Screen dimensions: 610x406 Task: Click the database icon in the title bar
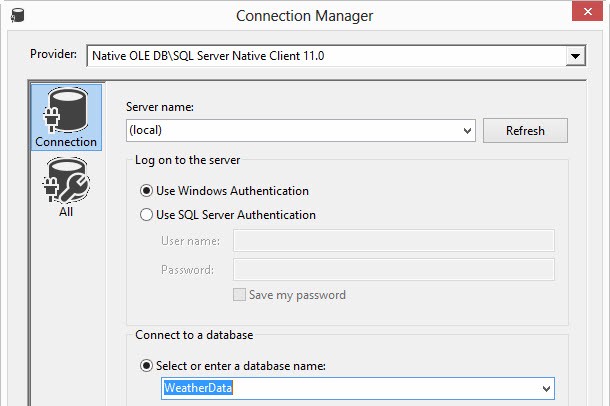[x=12, y=15]
